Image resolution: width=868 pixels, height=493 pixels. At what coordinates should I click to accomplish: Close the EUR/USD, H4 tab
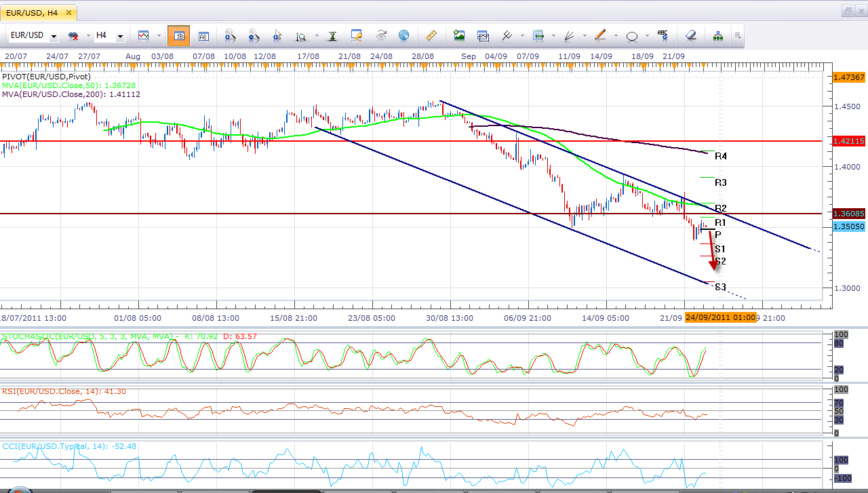(x=69, y=12)
